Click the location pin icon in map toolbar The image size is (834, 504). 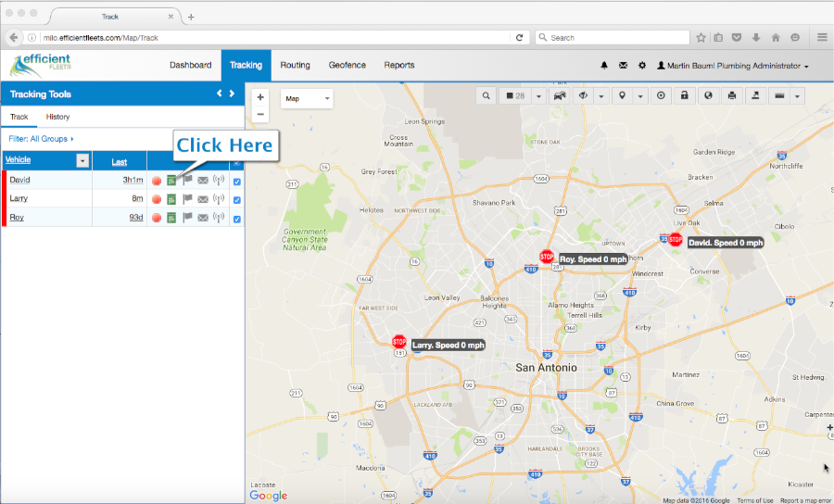coord(622,96)
